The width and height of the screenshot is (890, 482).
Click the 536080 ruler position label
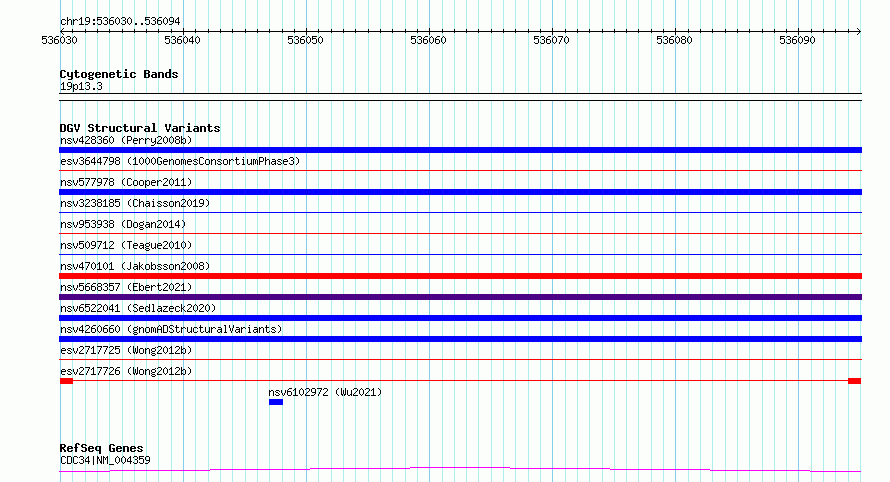[674, 40]
